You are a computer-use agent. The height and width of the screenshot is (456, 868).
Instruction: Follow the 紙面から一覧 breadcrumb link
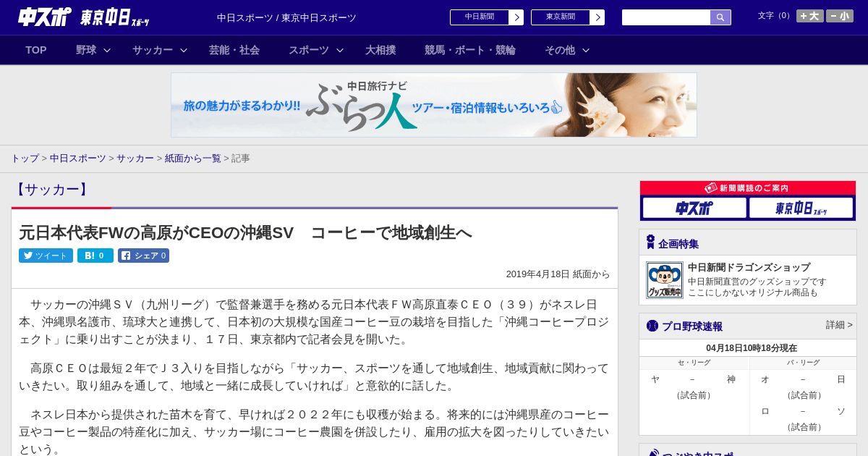pyautogui.click(x=192, y=158)
